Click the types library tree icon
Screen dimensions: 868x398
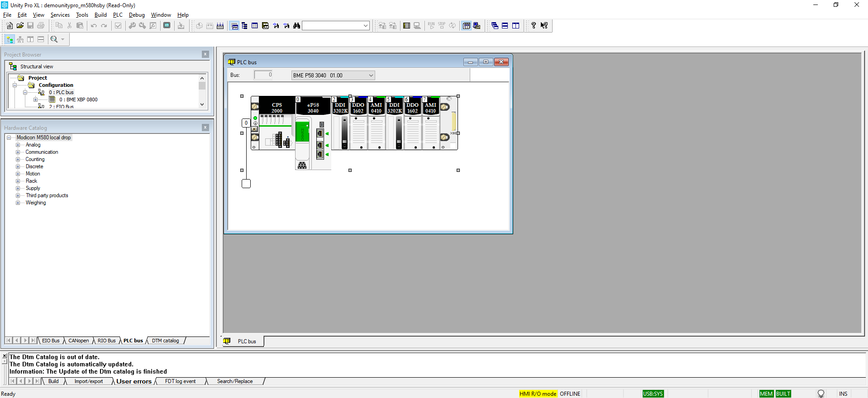[x=245, y=26]
